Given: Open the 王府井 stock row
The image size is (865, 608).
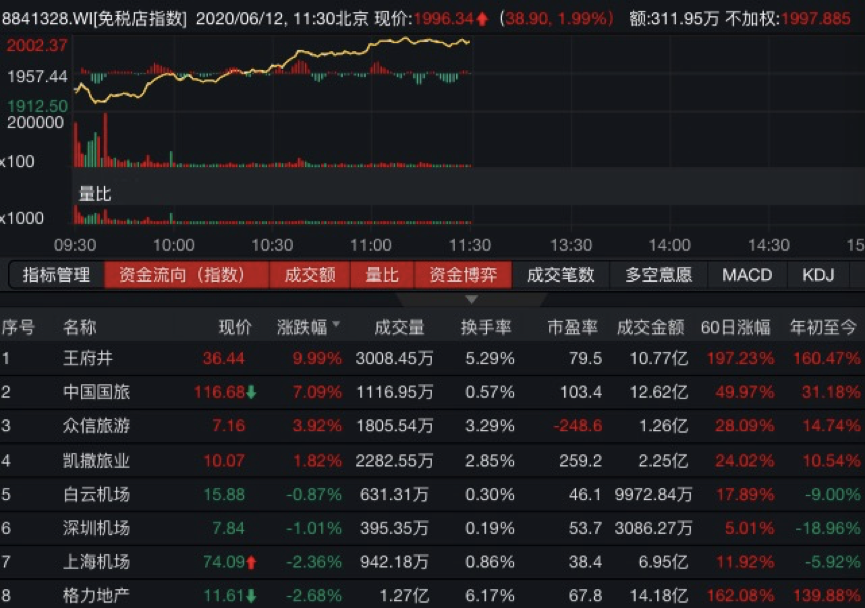Looking at the screenshot, I should point(432,359).
